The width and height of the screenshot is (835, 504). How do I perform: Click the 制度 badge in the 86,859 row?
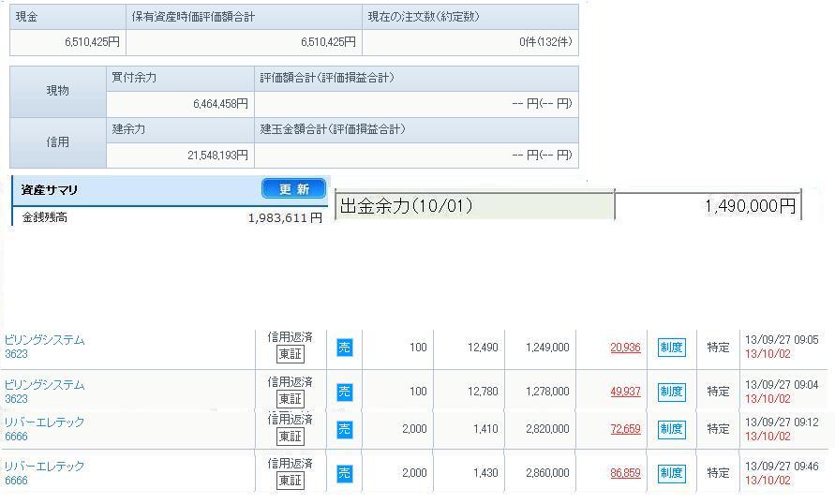pos(672,473)
